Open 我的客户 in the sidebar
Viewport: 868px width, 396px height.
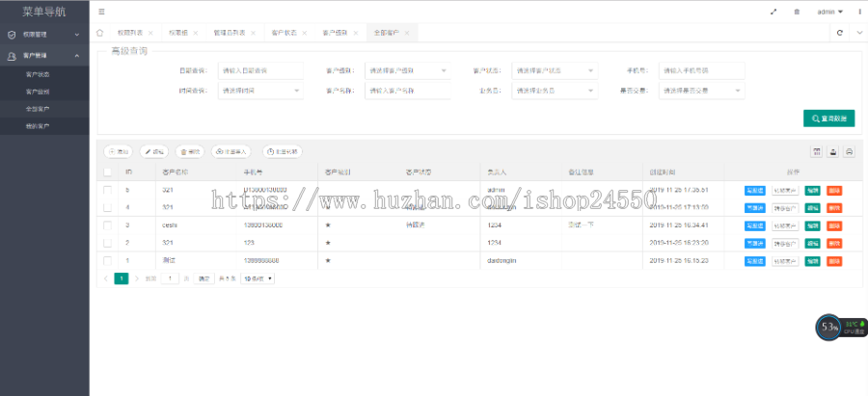[x=38, y=126]
